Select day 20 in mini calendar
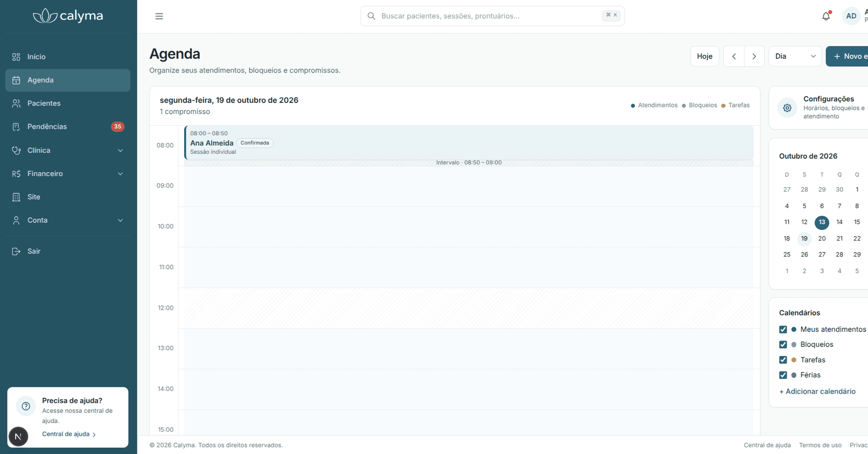 pyautogui.click(x=822, y=239)
